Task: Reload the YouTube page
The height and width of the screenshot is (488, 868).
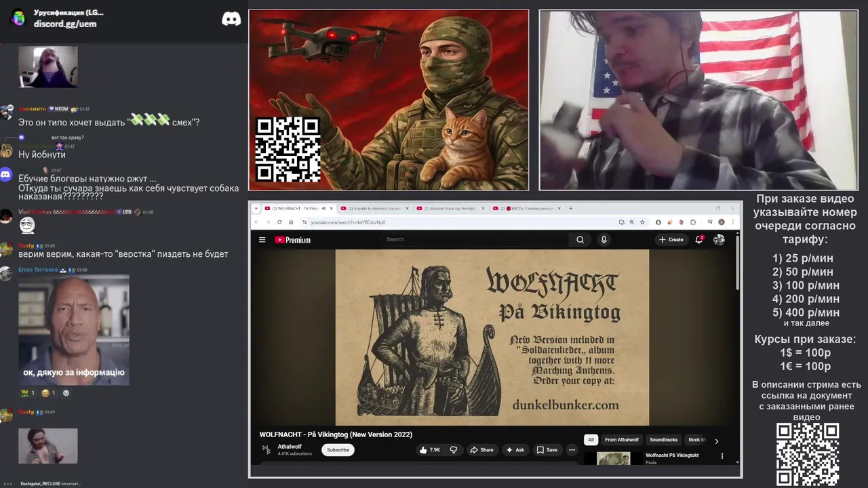Action: [279, 222]
